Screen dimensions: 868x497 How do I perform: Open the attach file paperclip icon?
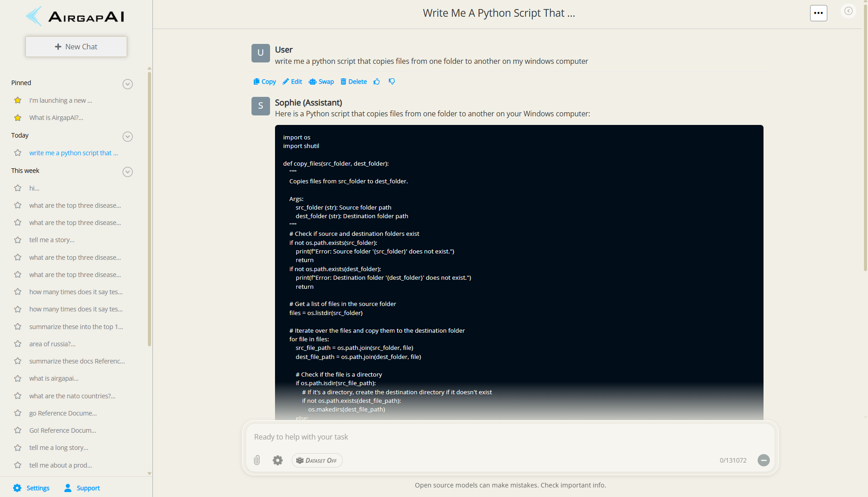[257, 460]
